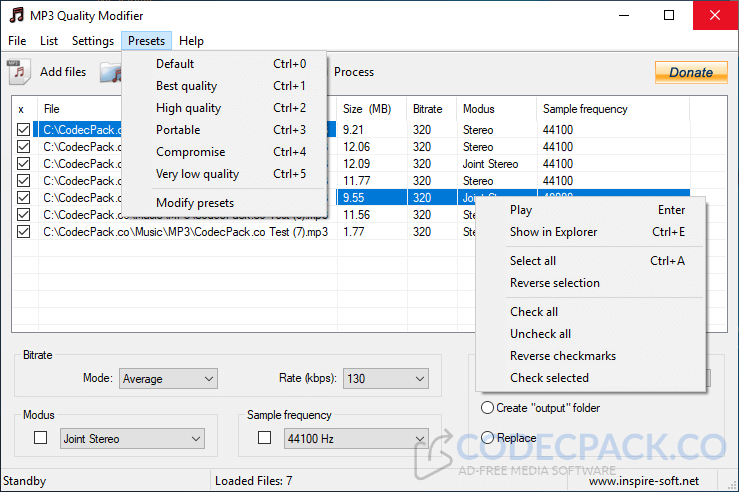The height and width of the screenshot is (492, 739).
Task: Choose Check selected from context menu
Action: point(591,378)
